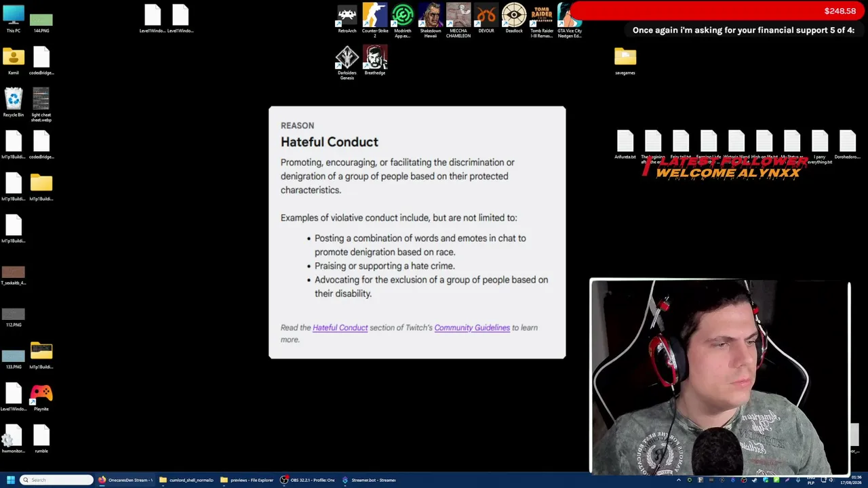The width and height of the screenshot is (868, 488).
Task: Switch to the previews File Explorer window
Action: (x=248, y=480)
